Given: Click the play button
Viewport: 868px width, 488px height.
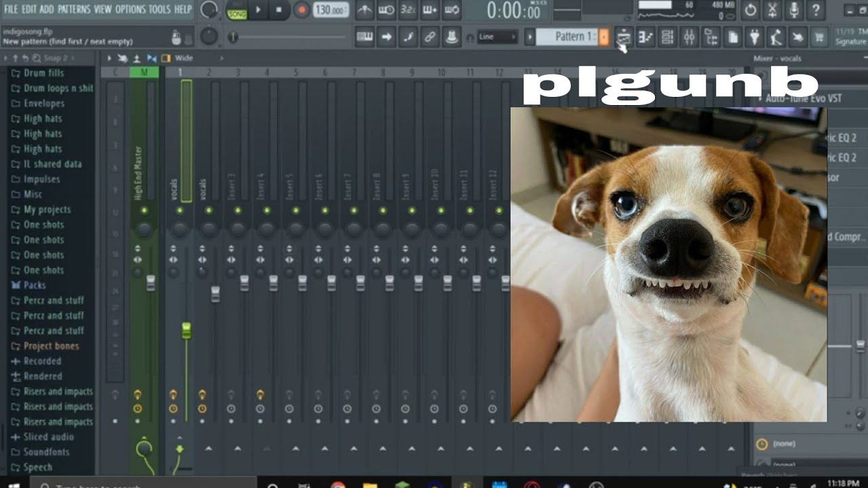Looking at the screenshot, I should (x=258, y=9).
